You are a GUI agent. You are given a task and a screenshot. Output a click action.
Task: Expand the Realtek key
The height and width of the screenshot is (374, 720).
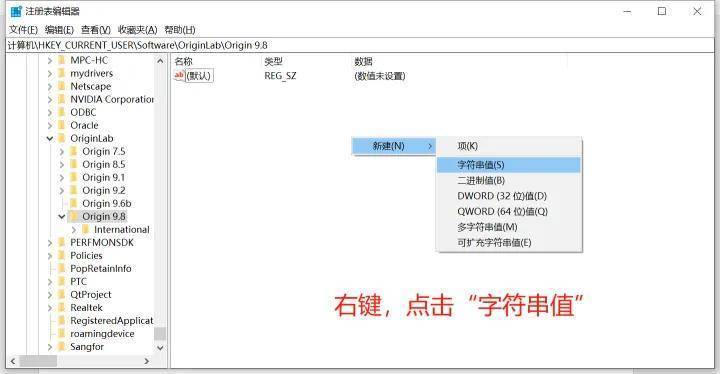[50, 308]
